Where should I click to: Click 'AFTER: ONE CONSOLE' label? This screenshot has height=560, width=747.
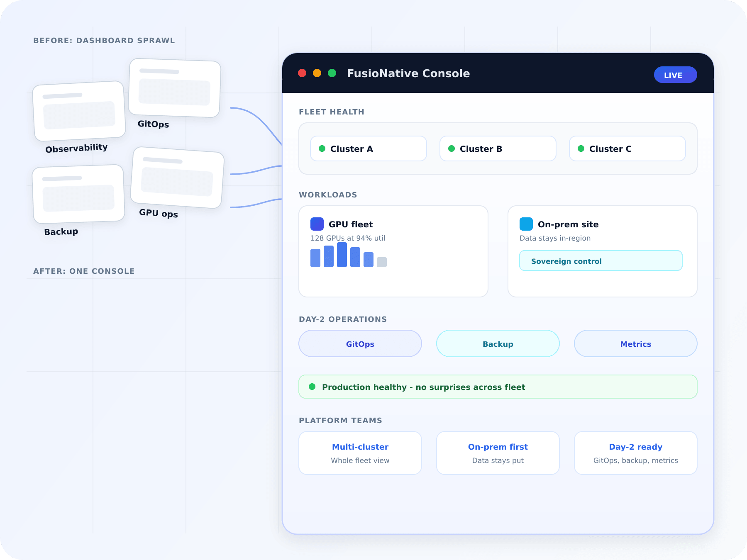point(84,271)
